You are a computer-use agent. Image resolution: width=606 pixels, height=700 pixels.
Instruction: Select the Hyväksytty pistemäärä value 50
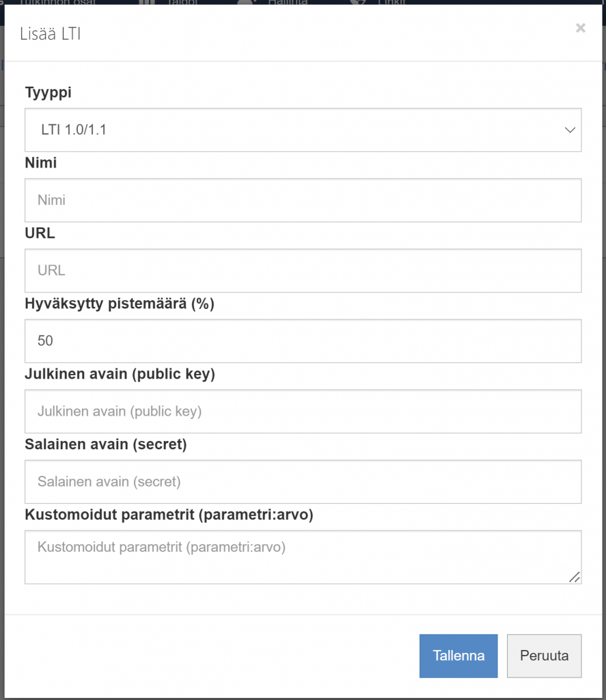pos(303,340)
